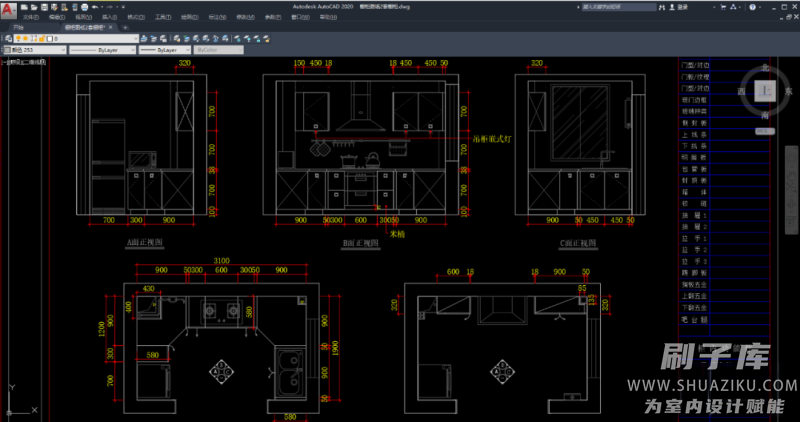
Task: Click the AutoCAD application menu logo
Action: (x=8, y=11)
